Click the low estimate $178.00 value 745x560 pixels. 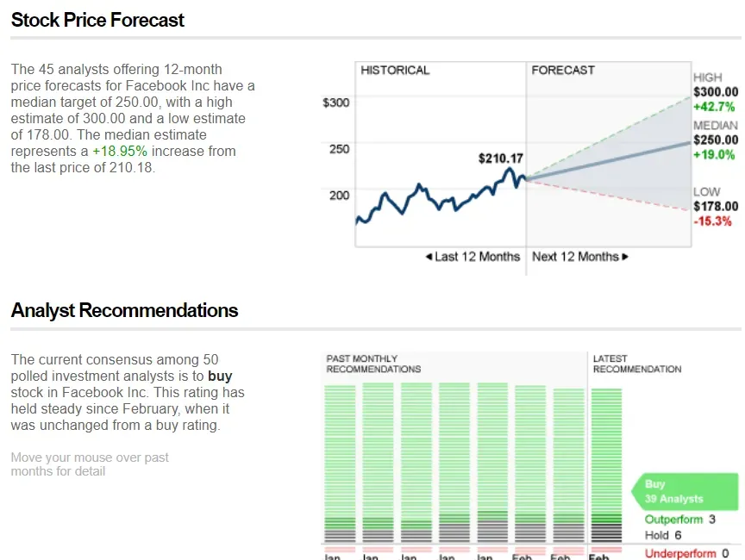click(716, 206)
